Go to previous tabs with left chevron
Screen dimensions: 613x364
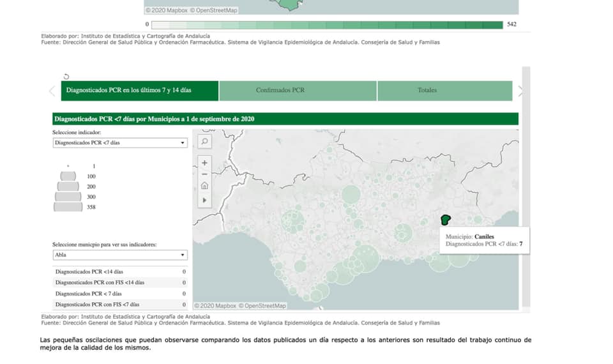coord(52,91)
